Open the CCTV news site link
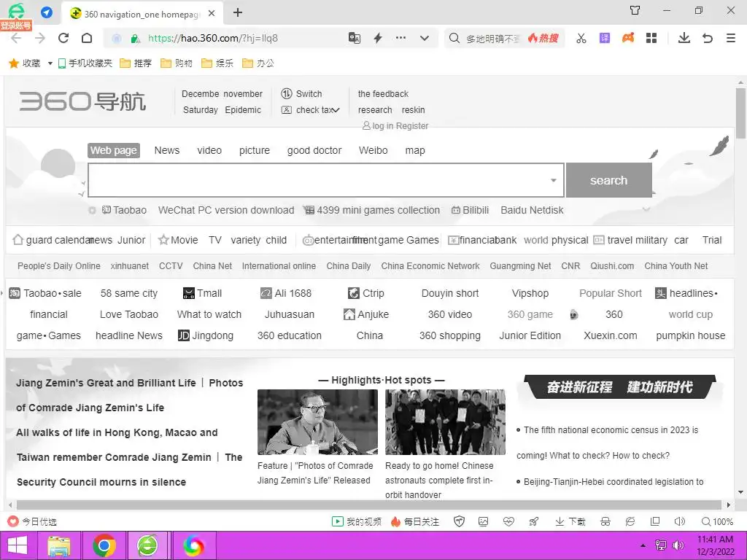The image size is (747, 560). (x=171, y=265)
